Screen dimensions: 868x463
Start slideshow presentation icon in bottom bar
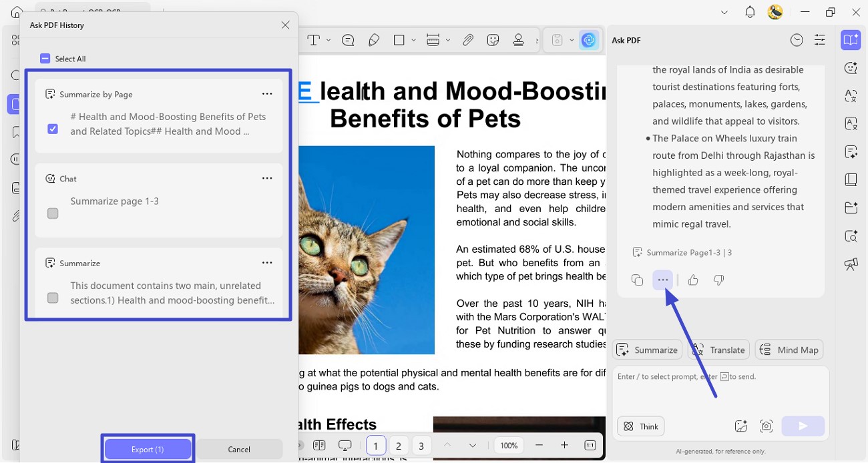[345, 445]
